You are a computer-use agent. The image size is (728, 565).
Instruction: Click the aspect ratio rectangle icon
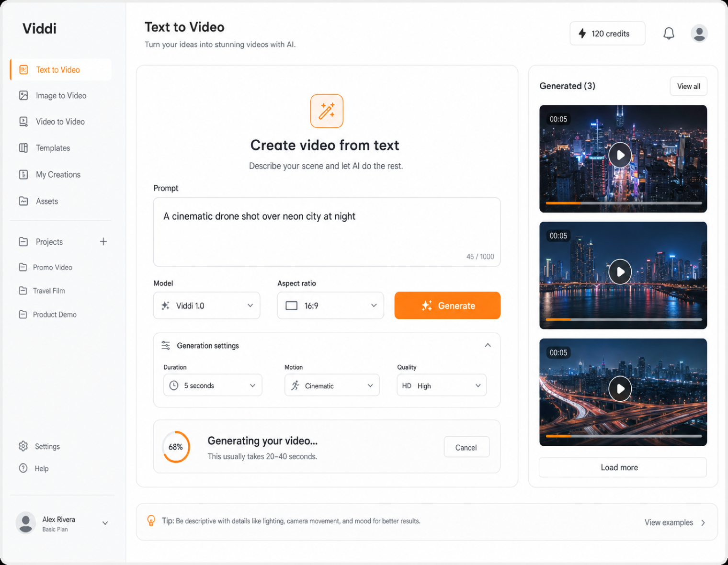292,305
